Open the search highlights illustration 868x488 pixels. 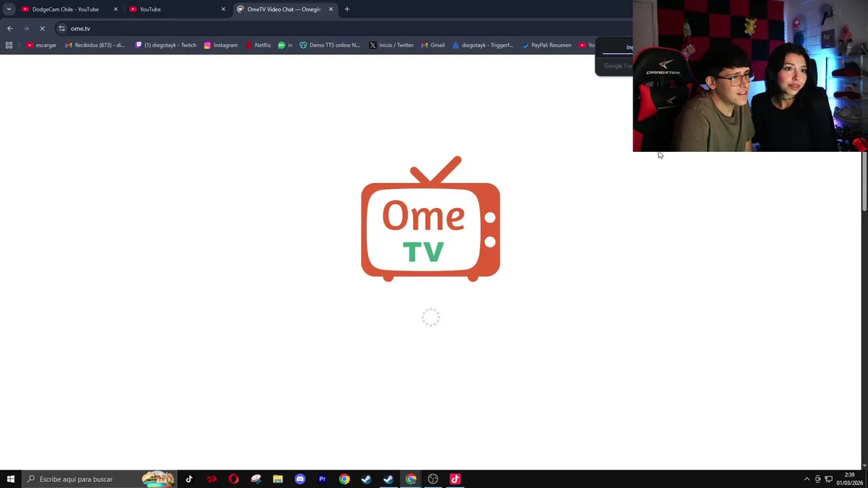pyautogui.click(x=157, y=479)
